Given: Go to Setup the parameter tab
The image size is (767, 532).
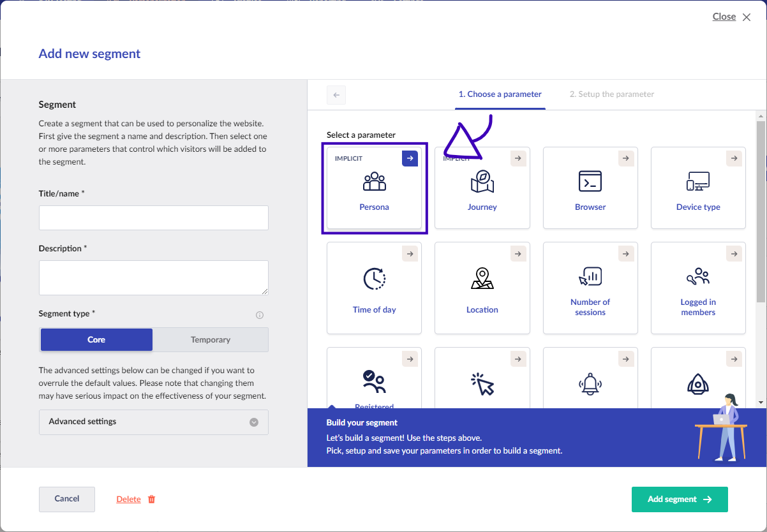Looking at the screenshot, I should (x=611, y=94).
